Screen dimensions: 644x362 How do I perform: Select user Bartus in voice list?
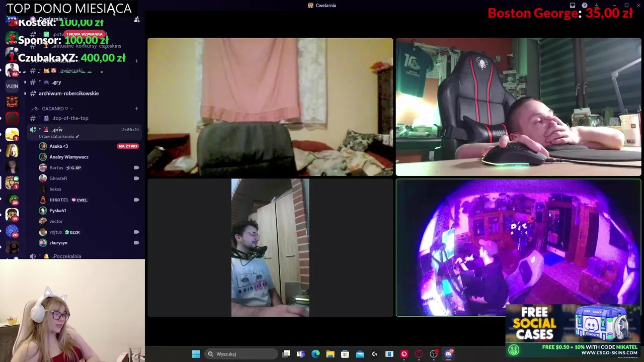56,168
